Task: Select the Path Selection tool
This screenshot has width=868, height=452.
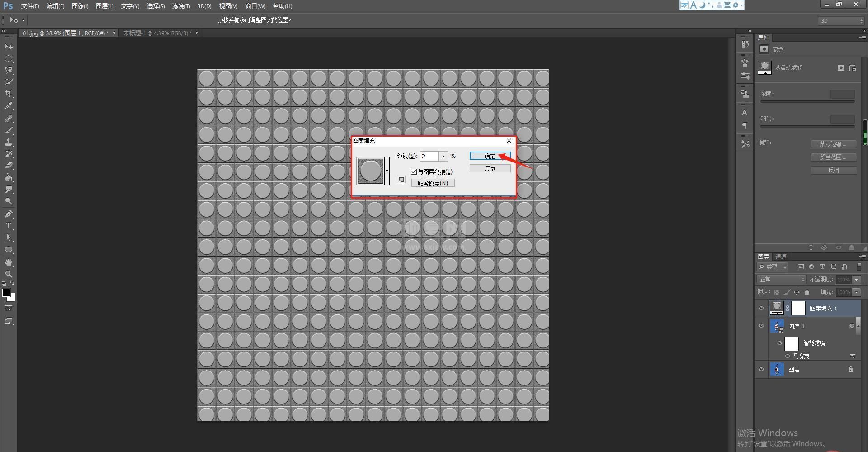Action: tap(9, 238)
